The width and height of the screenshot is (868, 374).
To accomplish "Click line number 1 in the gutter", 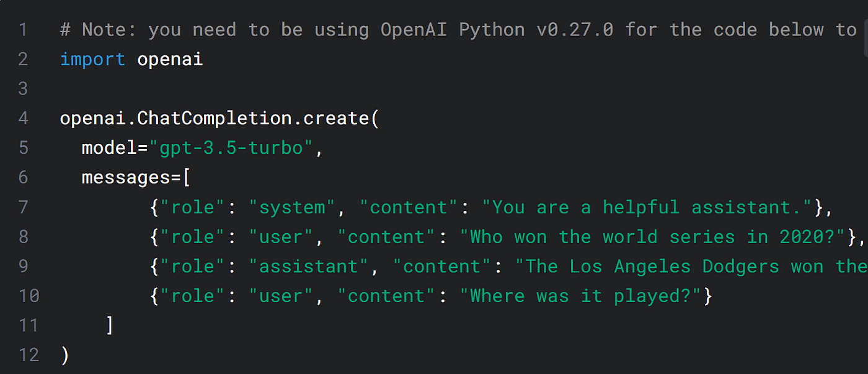I will click(23, 30).
